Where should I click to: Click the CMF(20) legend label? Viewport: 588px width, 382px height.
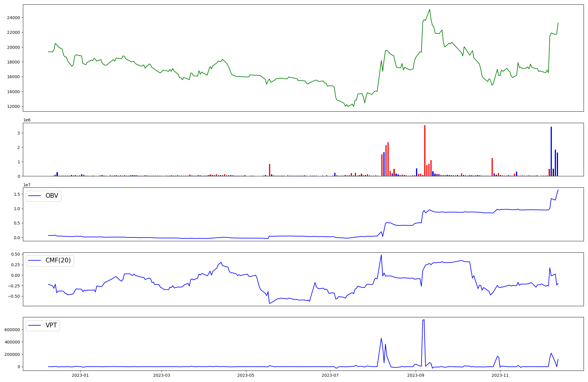point(58,260)
